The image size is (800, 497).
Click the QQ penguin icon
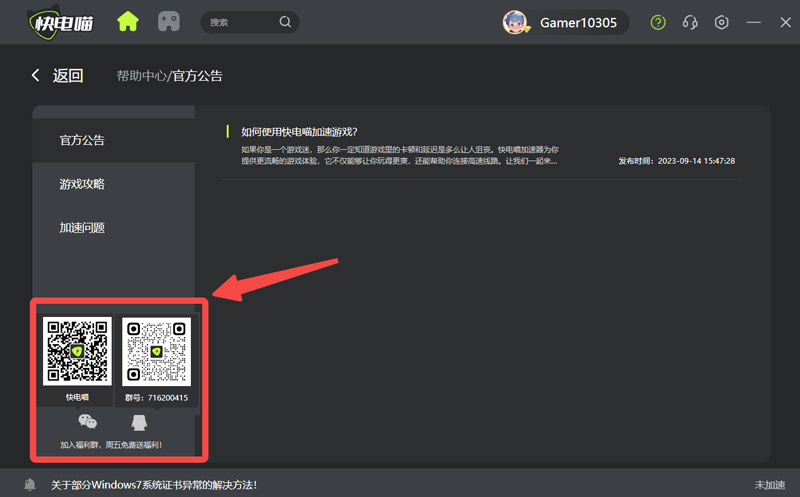tap(139, 422)
